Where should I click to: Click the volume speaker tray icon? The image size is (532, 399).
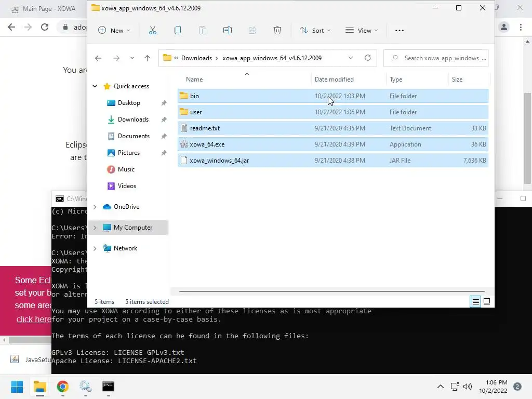[468, 387]
